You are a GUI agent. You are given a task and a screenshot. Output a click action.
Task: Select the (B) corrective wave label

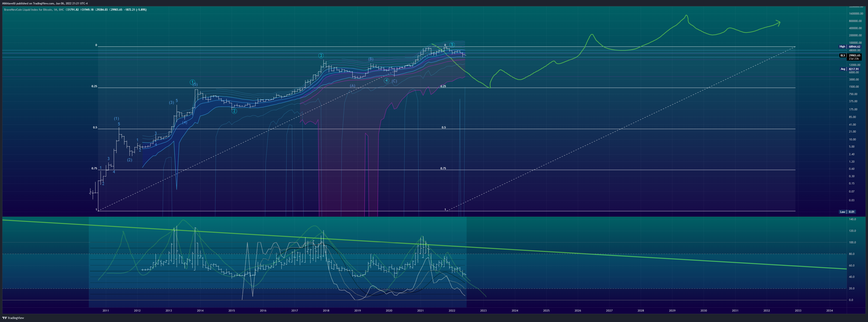(x=371, y=59)
